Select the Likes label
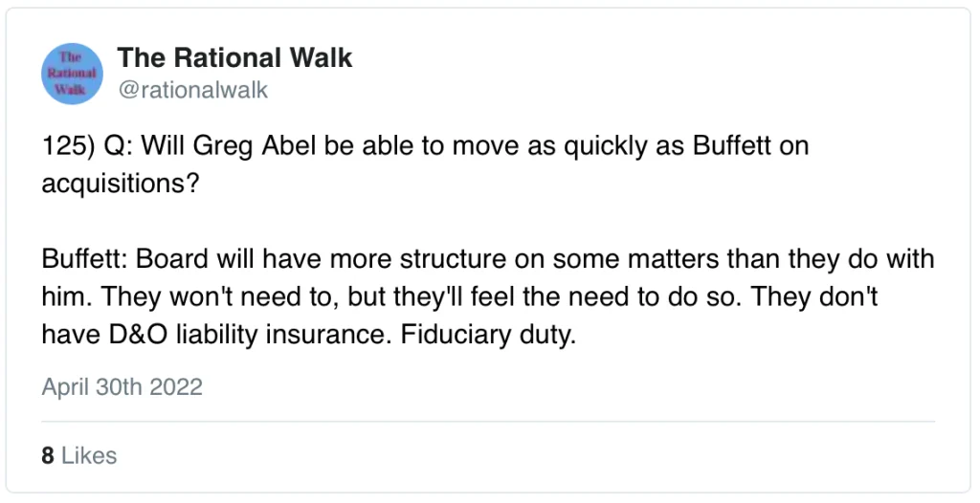 (x=89, y=456)
